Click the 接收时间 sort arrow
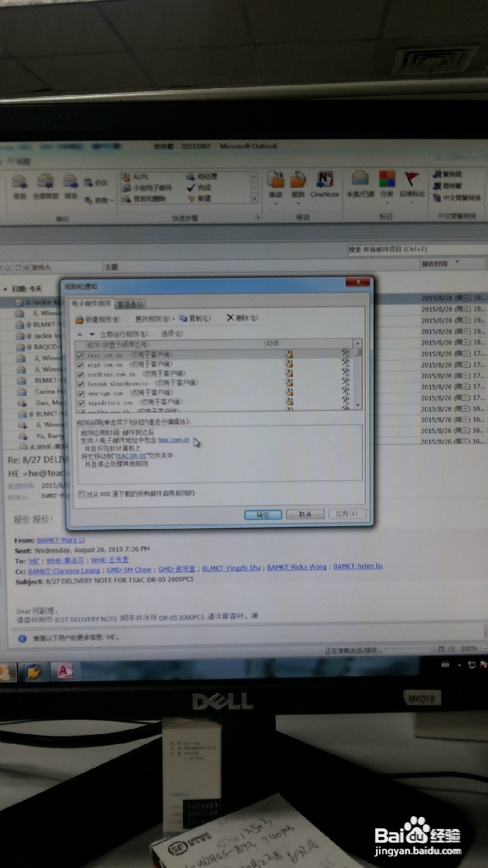This screenshot has height=868, width=488. 457,263
